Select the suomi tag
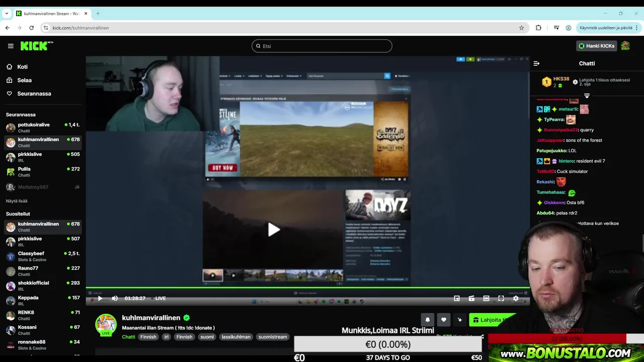This screenshot has width=644, height=362. coord(207,337)
